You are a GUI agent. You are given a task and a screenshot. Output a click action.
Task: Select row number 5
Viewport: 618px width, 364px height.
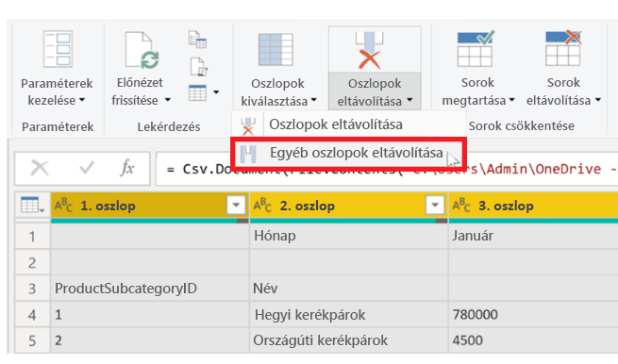[x=32, y=340]
